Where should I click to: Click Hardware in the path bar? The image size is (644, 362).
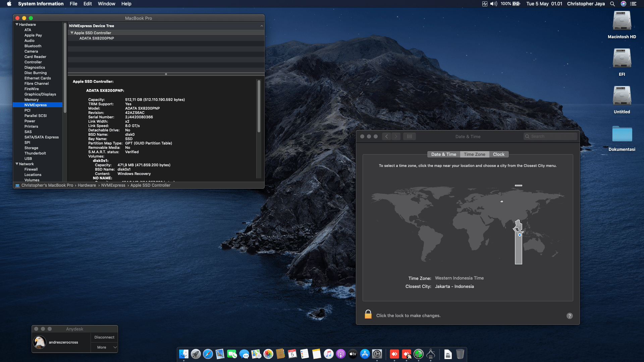87,185
